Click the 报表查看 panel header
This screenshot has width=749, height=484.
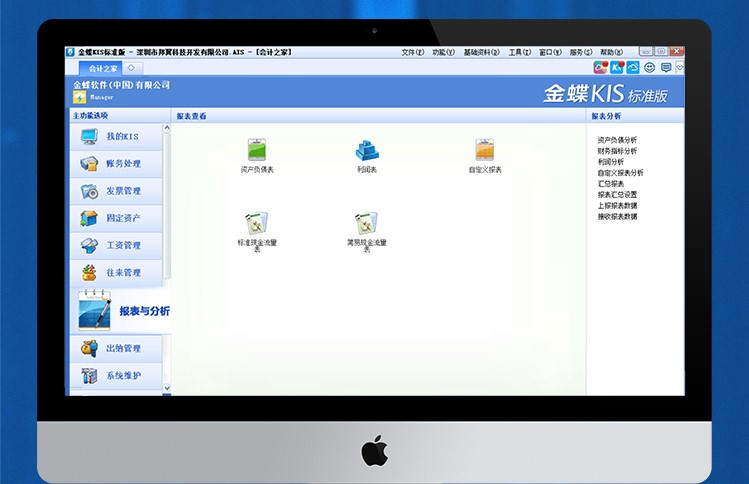click(x=191, y=116)
